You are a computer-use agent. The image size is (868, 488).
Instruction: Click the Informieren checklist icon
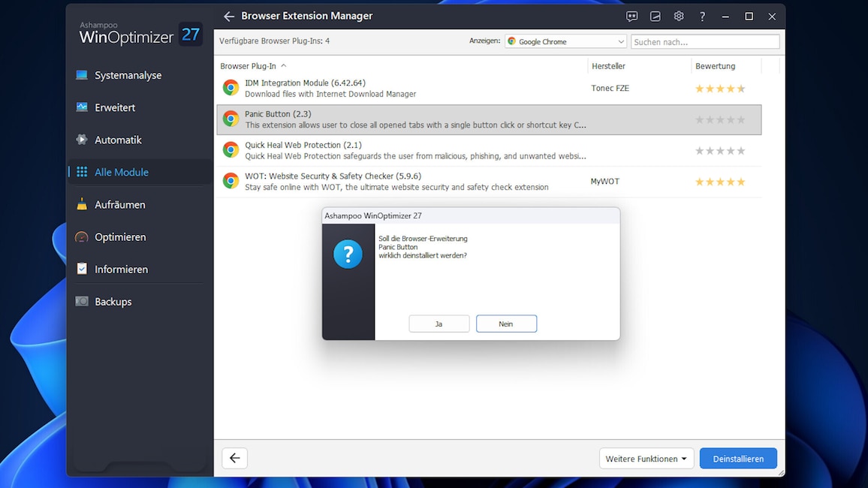(82, 269)
